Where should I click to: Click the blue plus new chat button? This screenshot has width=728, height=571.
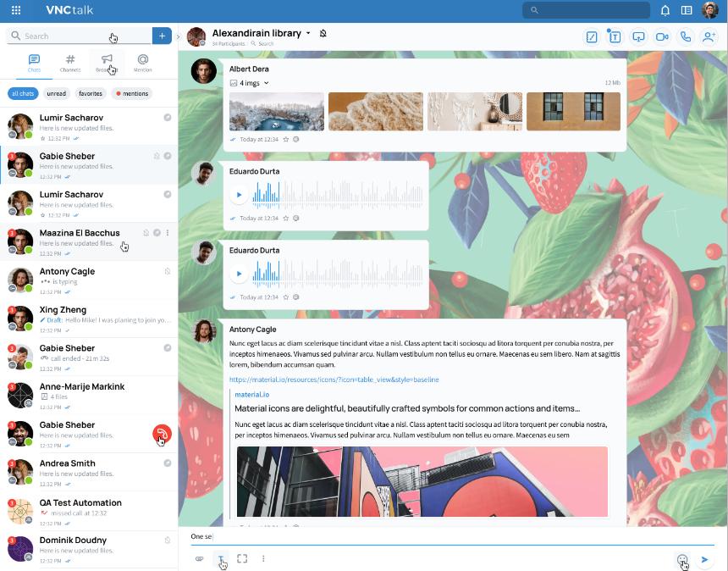point(162,36)
